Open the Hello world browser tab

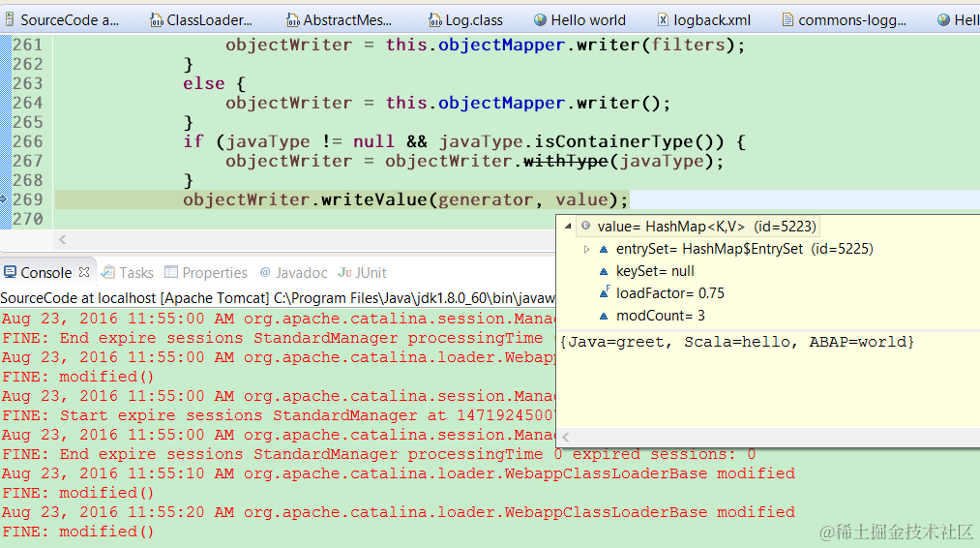click(x=579, y=20)
